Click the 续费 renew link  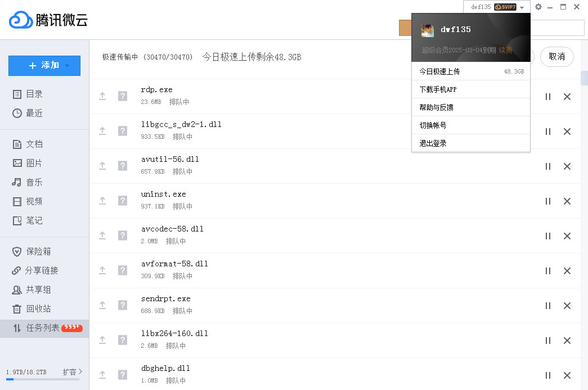click(505, 50)
